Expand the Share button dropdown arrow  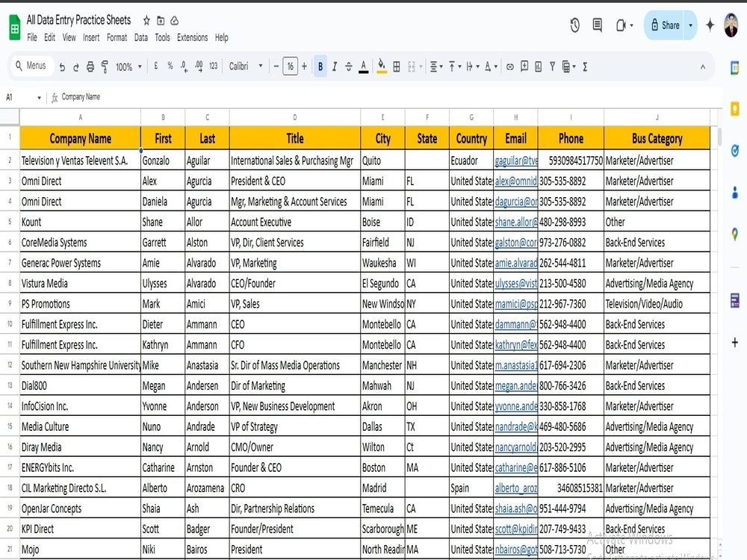690,25
